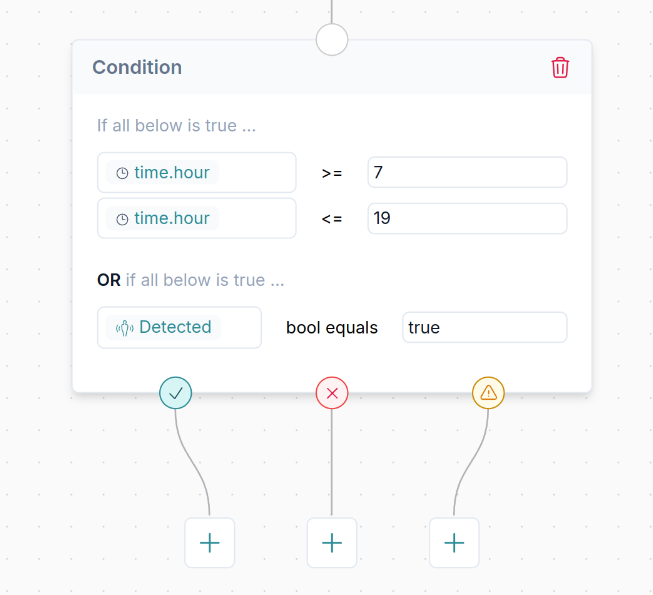
Task: Edit the value field containing true
Action: 484,327
